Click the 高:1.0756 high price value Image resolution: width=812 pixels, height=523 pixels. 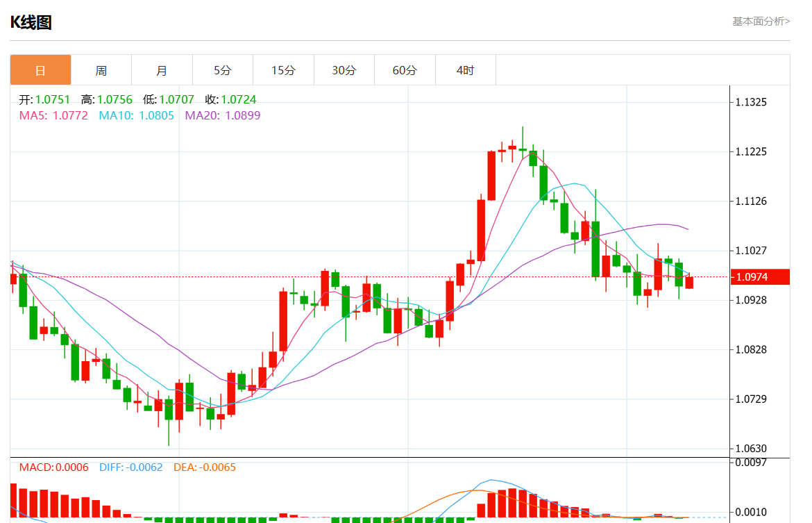pos(107,99)
